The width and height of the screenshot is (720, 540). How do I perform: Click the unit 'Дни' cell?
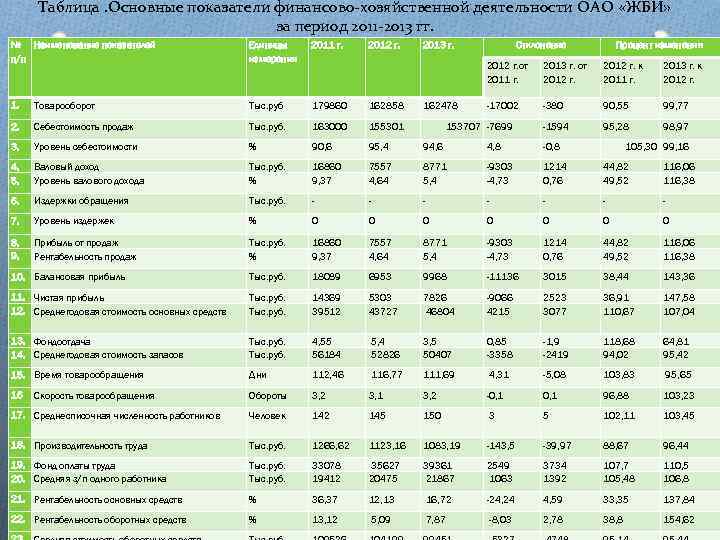tap(257, 375)
